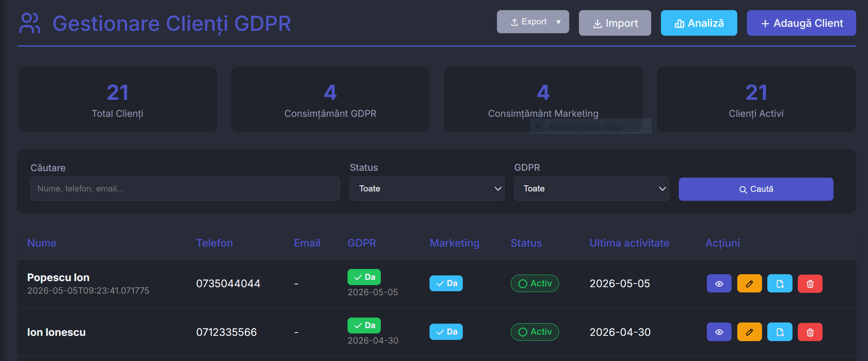
Task: Open the Analiză analytics view
Action: tap(699, 23)
